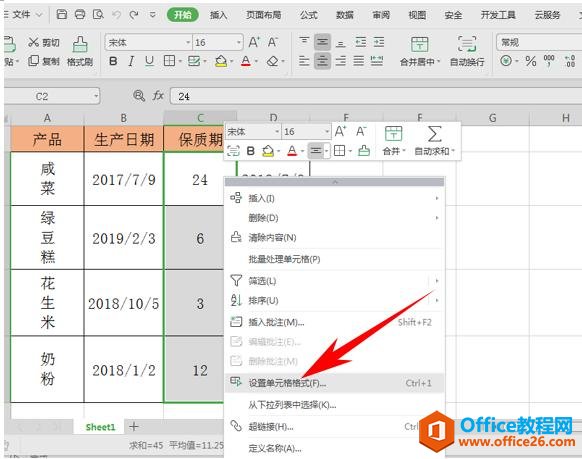Click the 开始 ribbon tab
This screenshot has width=582, height=459.
[183, 15]
